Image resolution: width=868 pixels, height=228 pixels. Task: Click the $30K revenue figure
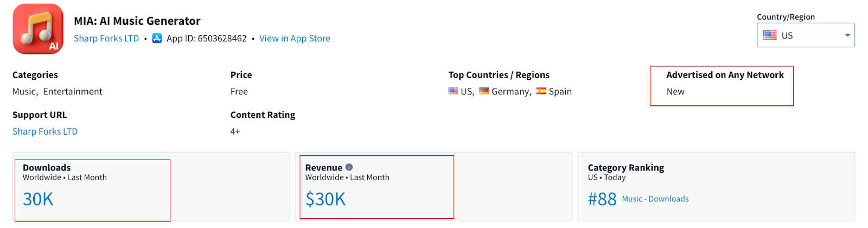[325, 199]
